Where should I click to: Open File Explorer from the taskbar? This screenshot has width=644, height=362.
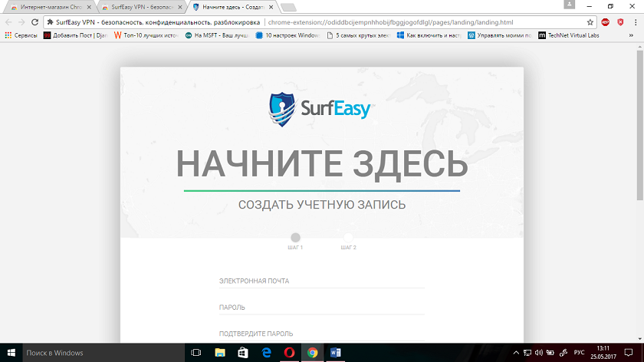(x=220, y=353)
